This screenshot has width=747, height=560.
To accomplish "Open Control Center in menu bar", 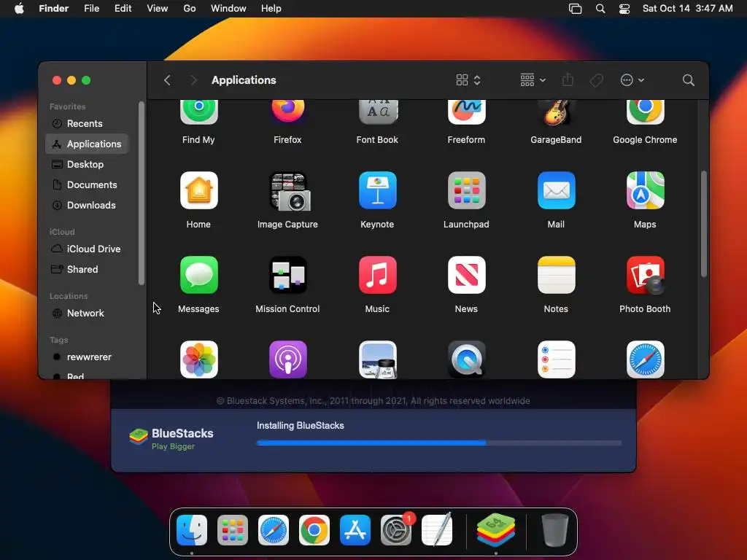I will 624,9.
